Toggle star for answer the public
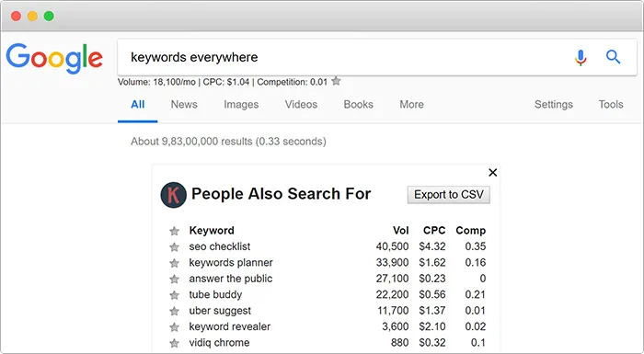Viewport: 644px width, 354px height. point(174,280)
